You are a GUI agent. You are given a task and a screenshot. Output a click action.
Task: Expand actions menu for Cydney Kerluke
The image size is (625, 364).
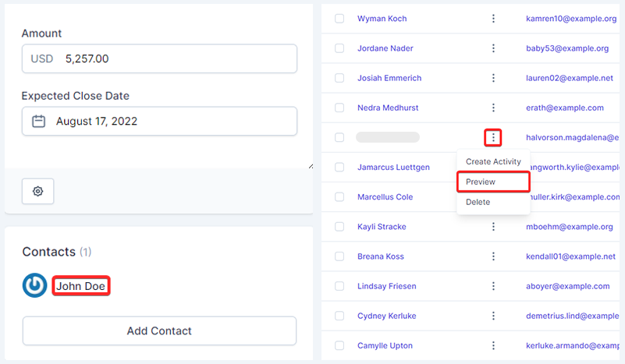click(x=493, y=316)
